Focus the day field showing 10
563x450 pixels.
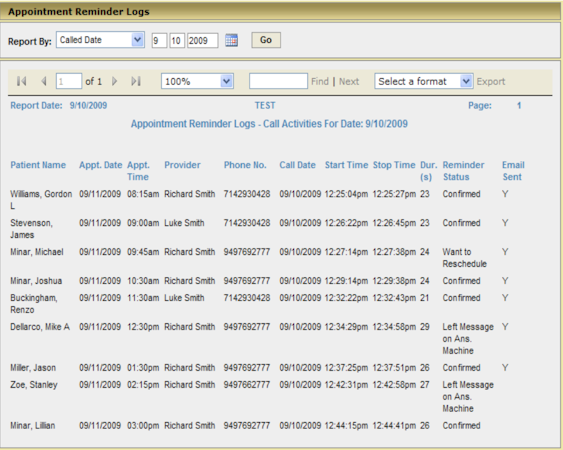click(x=177, y=40)
